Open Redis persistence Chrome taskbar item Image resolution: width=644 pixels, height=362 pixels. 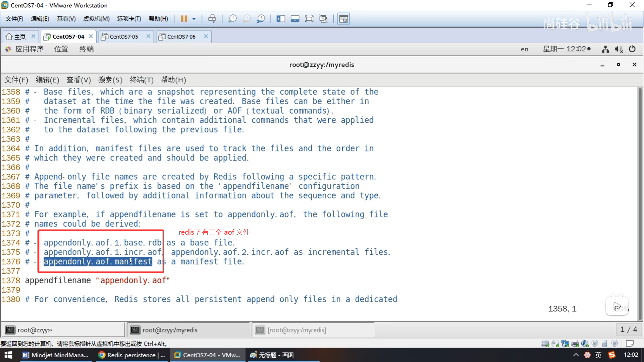[132, 355]
